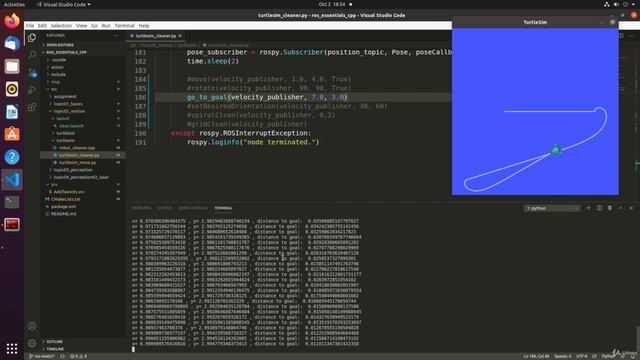This screenshot has height=360, width=640.
Task: Open the Source Control view
Action: pyautogui.click(x=32, y=73)
